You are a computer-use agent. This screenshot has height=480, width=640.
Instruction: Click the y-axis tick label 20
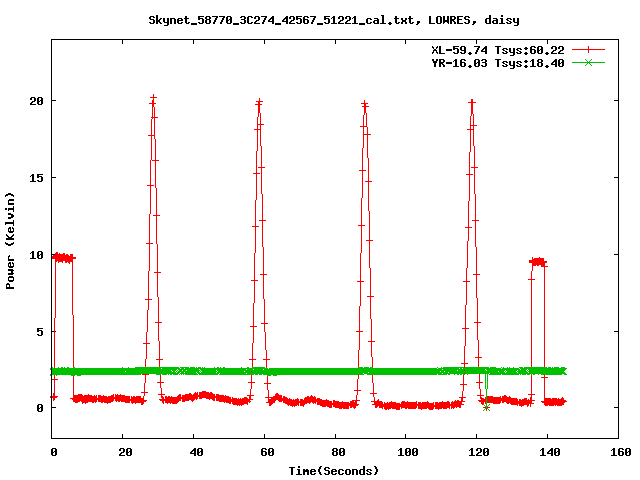tap(37, 101)
